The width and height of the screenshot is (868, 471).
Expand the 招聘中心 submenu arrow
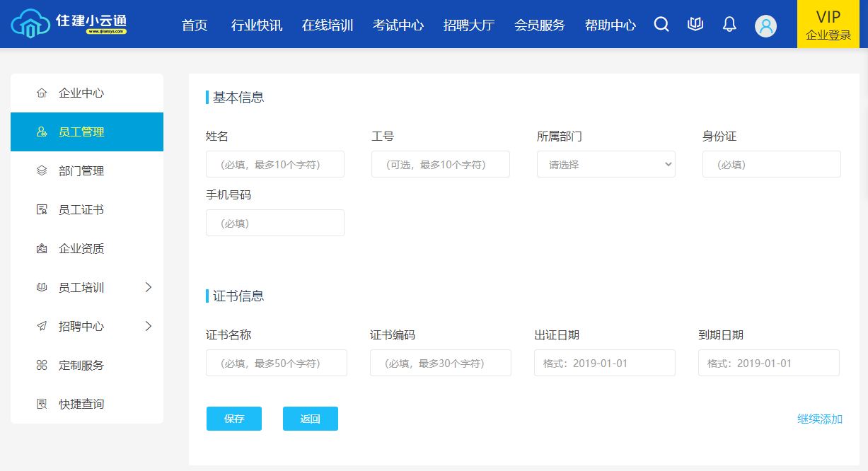click(x=148, y=326)
